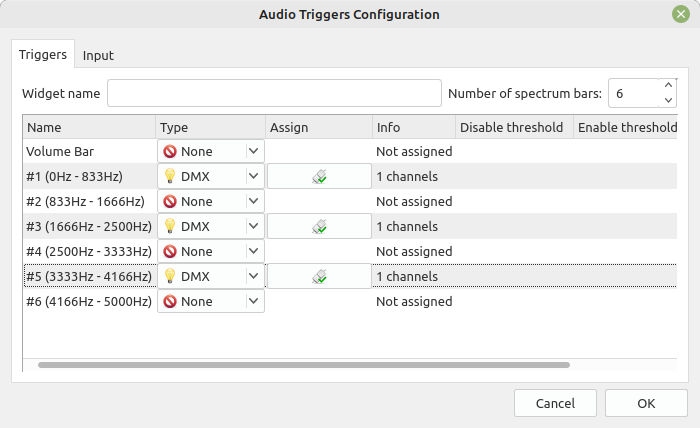
Task: Expand the Type dropdown arrow for bar #2
Action: (x=253, y=201)
